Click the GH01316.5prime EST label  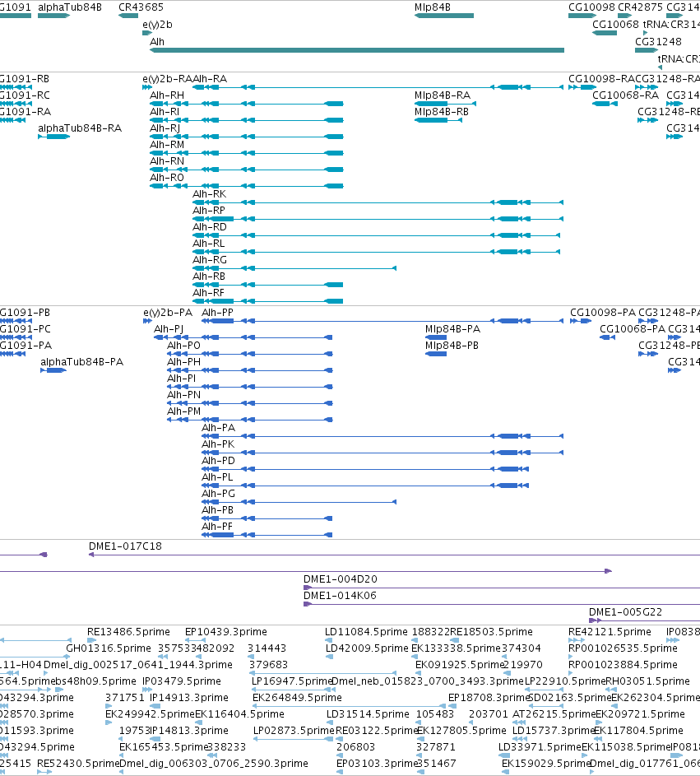(x=109, y=648)
